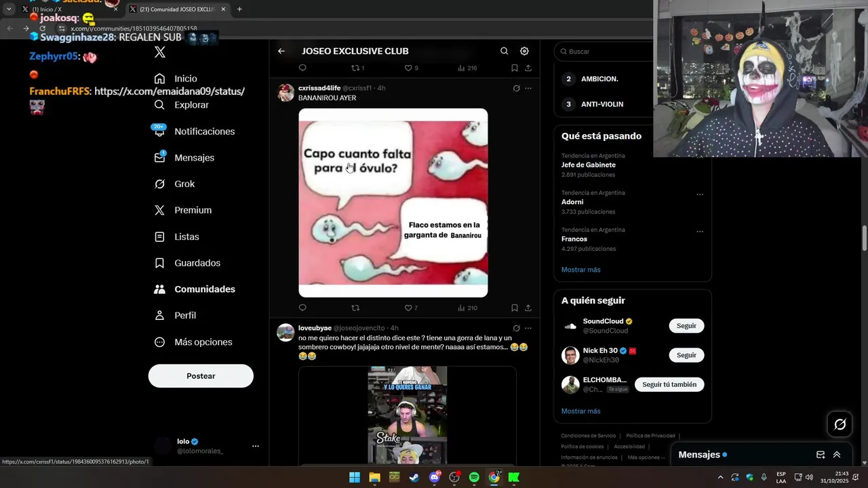Expand Más opciones in the sidebar
The width and height of the screenshot is (868, 488).
coord(193,342)
